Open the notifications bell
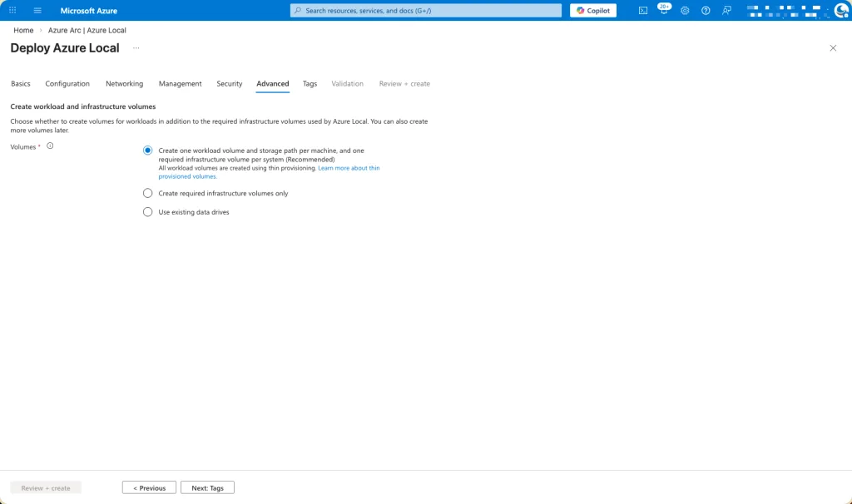 coord(663,11)
